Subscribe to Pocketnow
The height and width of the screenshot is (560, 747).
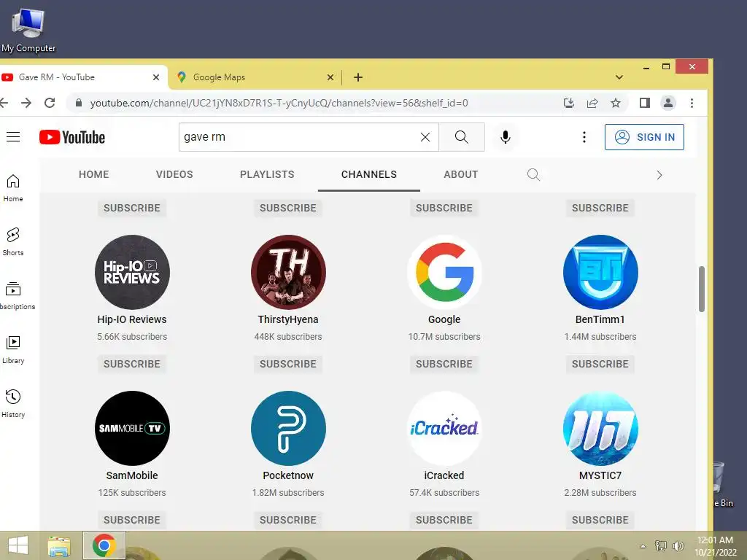click(x=288, y=520)
